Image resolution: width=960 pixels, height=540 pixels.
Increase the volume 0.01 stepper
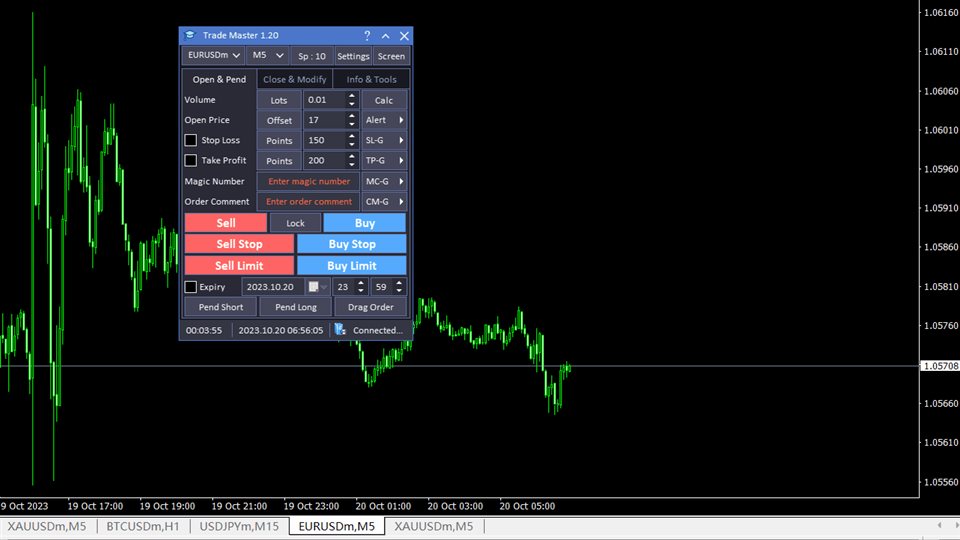tap(351, 96)
